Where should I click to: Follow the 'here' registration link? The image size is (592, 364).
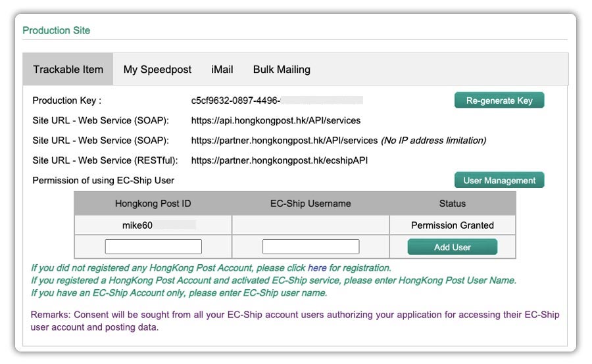click(317, 268)
